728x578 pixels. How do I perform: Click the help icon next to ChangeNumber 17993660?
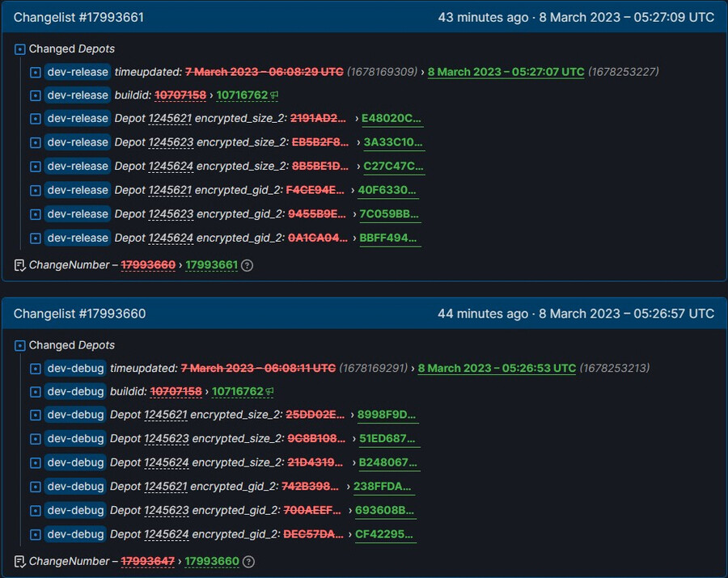point(248,561)
